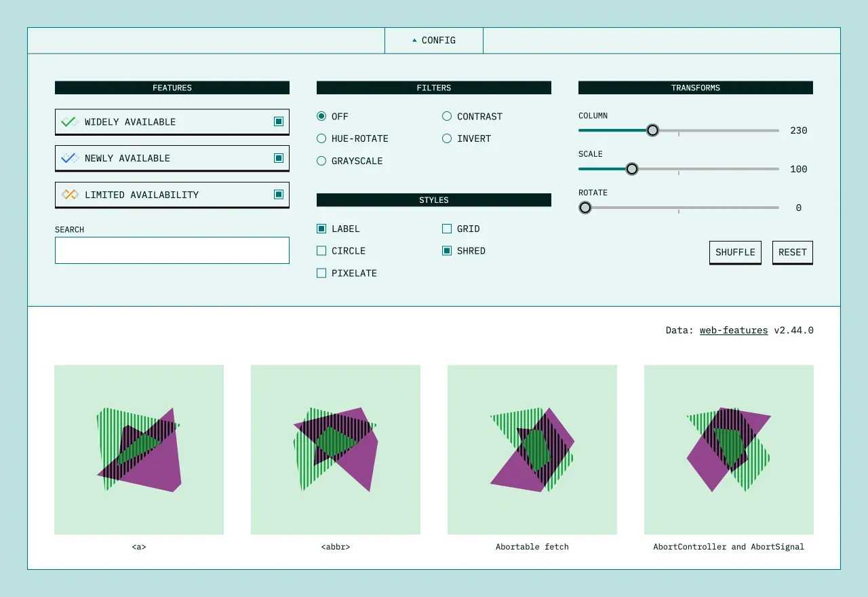Toggle the Widely Available feature checkbox

[x=278, y=122]
